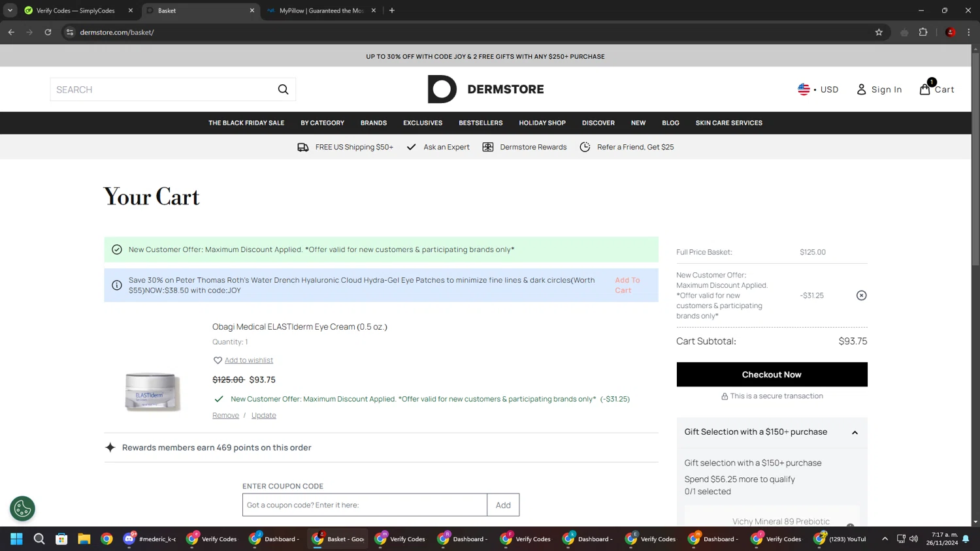Open the cookie preferences icon
Image resolution: width=980 pixels, height=551 pixels.
(x=22, y=509)
